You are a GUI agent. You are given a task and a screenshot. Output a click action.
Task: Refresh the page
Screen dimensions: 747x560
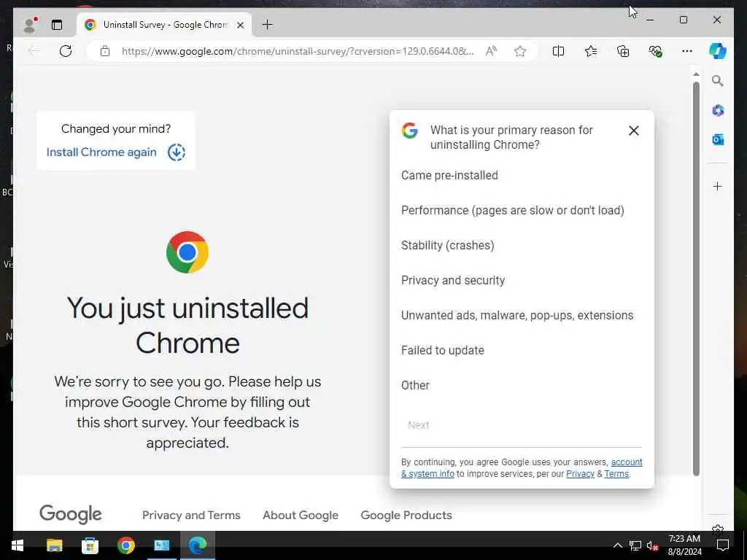pyautogui.click(x=66, y=51)
